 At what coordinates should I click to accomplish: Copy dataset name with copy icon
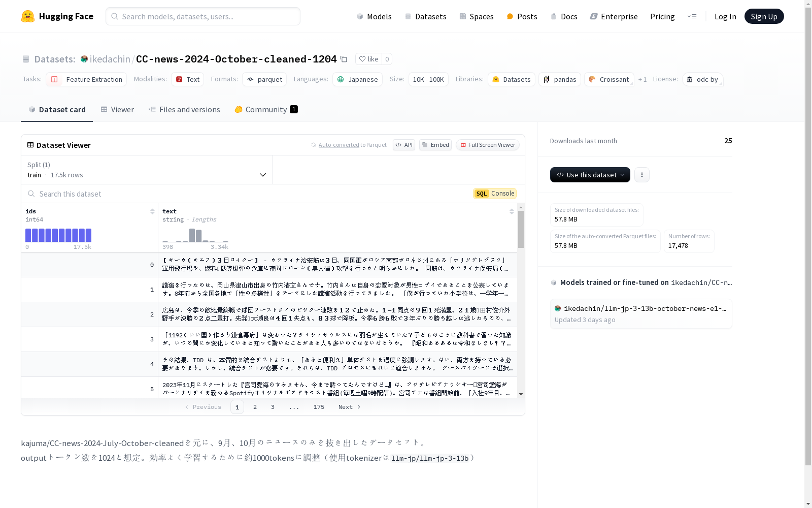coord(344,59)
